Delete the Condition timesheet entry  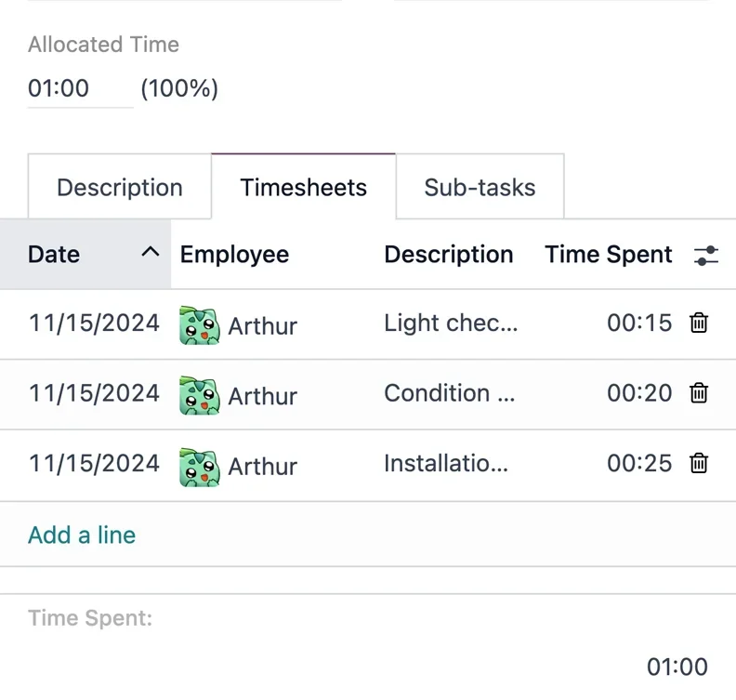[x=699, y=393]
